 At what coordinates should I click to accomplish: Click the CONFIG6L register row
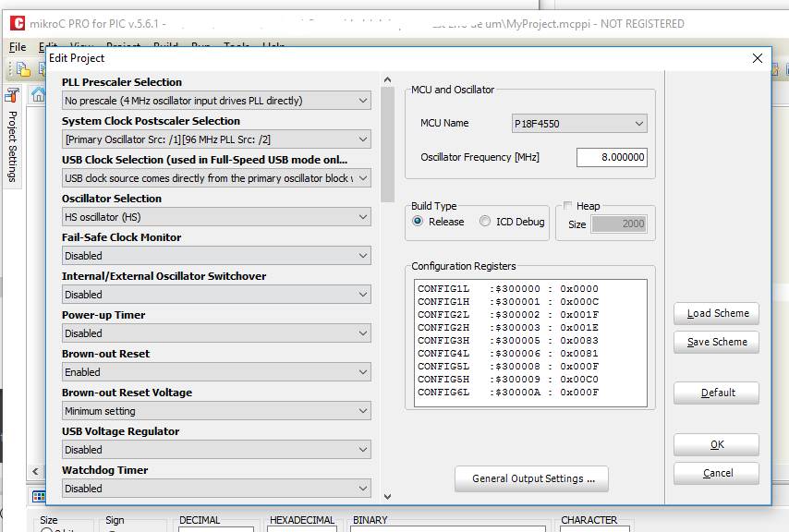click(x=508, y=393)
